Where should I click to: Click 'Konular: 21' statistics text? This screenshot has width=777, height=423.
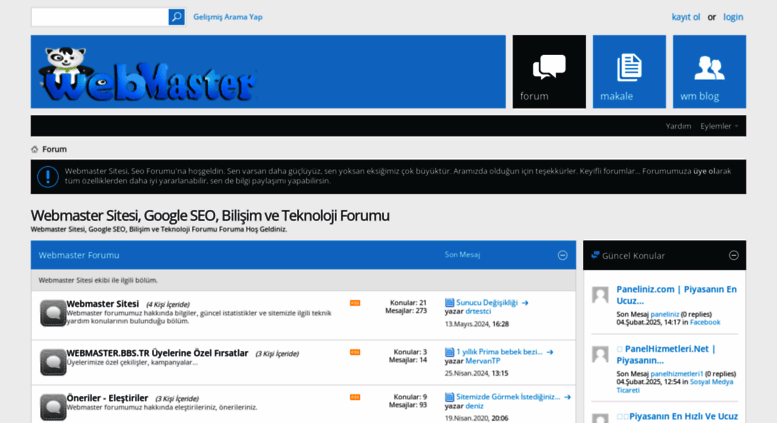(x=408, y=303)
